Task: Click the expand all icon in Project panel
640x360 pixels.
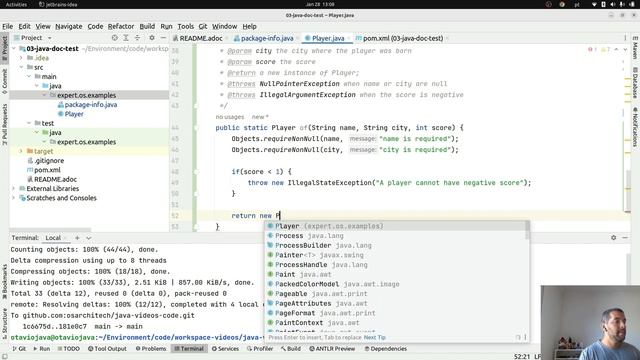Action: [x=126, y=38]
